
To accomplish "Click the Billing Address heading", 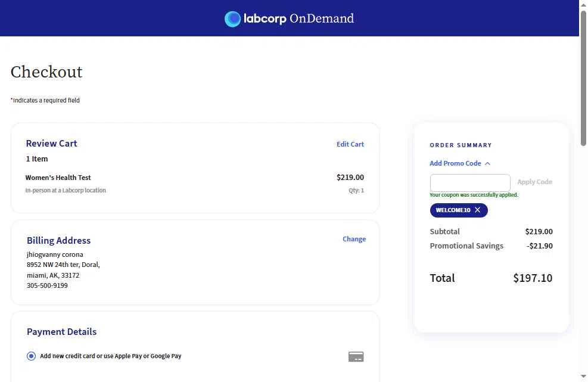I will pyautogui.click(x=58, y=241).
